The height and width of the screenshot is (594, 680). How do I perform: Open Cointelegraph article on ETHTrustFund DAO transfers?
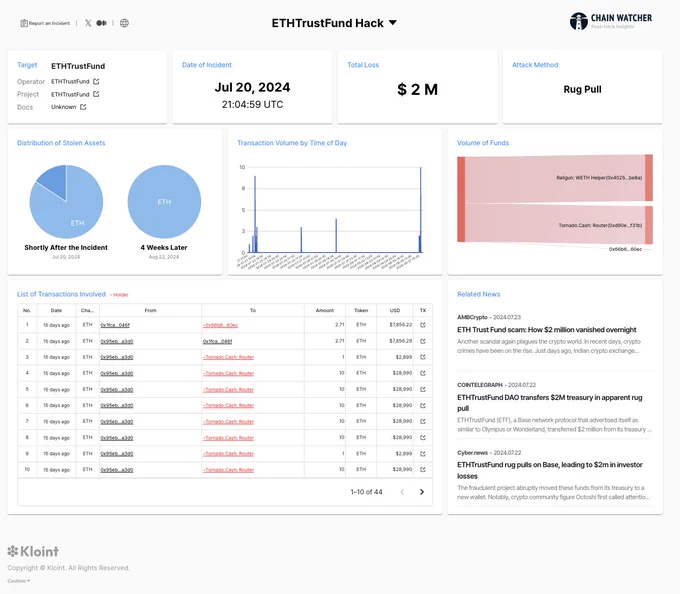pos(549,403)
